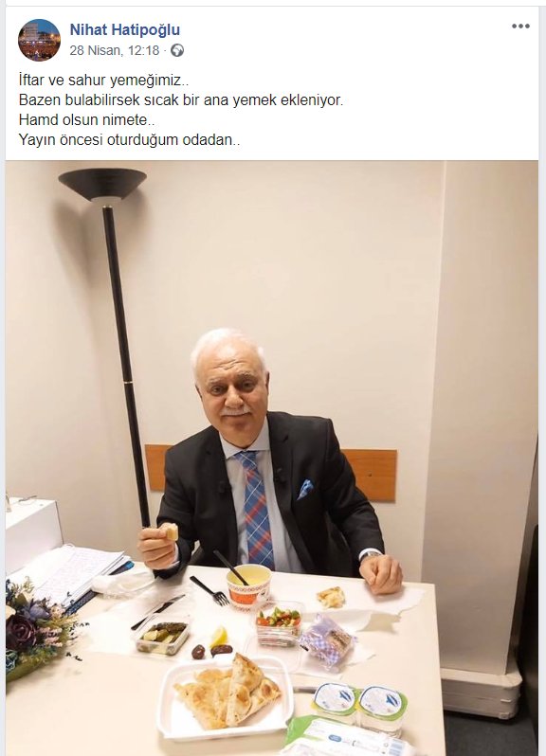546x756 pixels.
Task: Open the three-dot post options menu
Action: (x=520, y=27)
